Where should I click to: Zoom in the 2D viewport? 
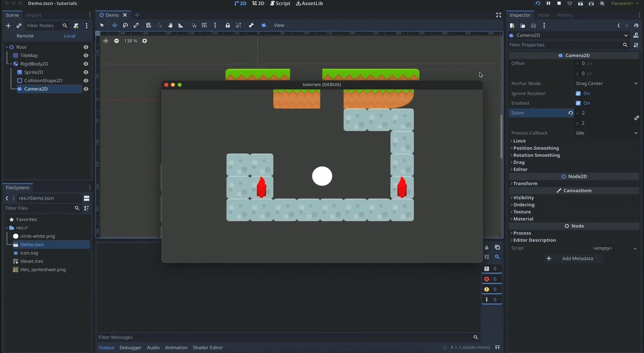[144, 41]
